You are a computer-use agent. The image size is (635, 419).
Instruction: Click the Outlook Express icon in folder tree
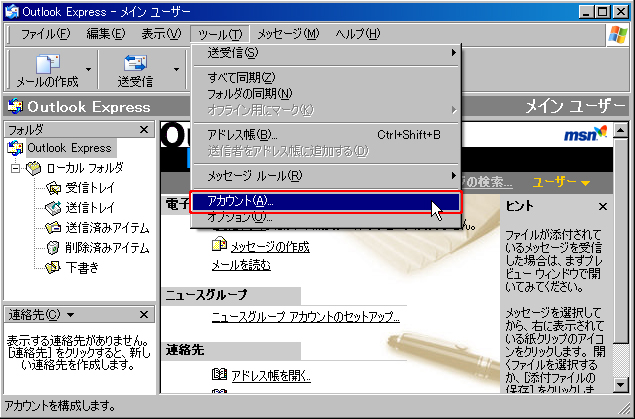pyautogui.click(x=15, y=148)
